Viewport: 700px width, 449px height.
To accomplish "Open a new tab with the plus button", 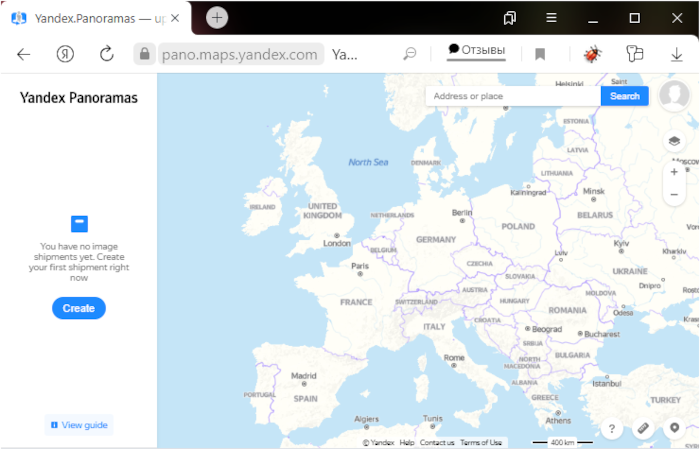I will pyautogui.click(x=217, y=18).
